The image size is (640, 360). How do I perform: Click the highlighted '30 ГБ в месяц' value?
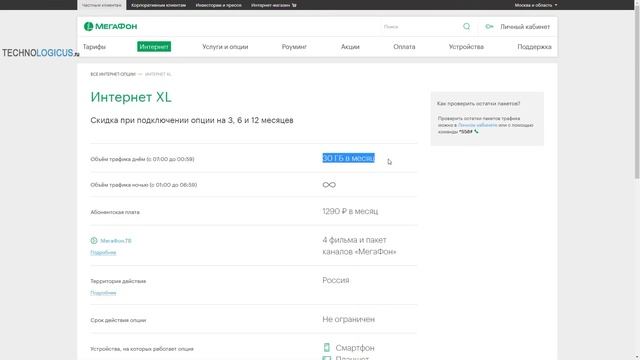(348, 158)
